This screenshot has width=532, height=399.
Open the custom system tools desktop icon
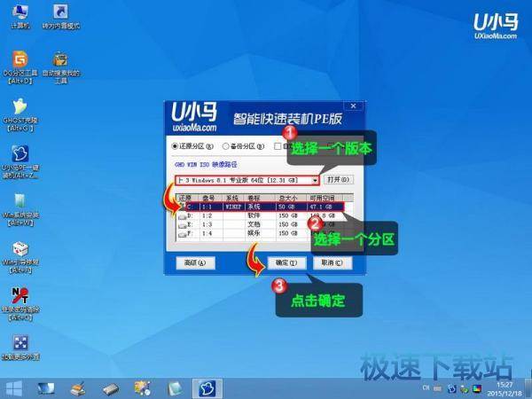pyautogui.click(x=60, y=67)
